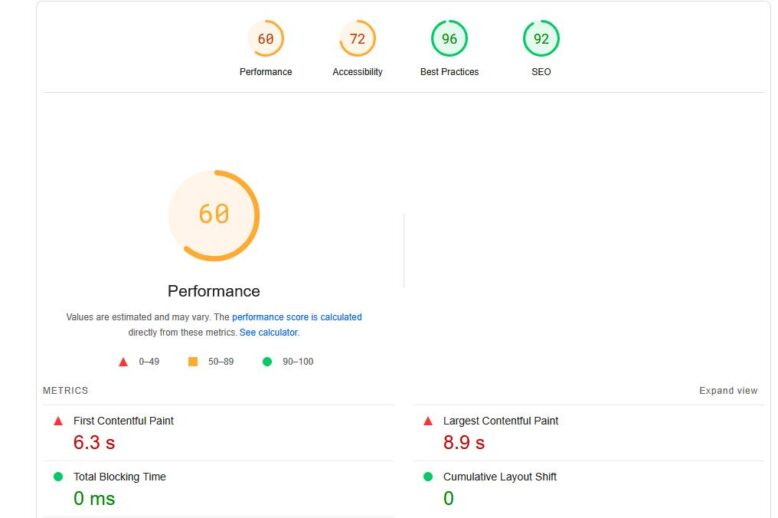This screenshot has height=518, width=778.
Task: Click green circle beside Cumulative Layout Shift
Action: coord(428,477)
